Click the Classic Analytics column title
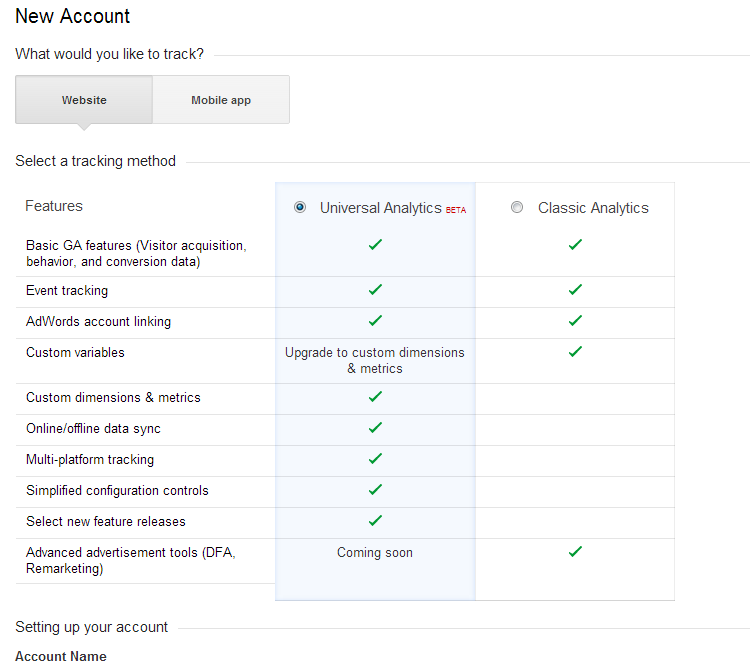Viewport: 750px width, 667px height. click(x=593, y=208)
